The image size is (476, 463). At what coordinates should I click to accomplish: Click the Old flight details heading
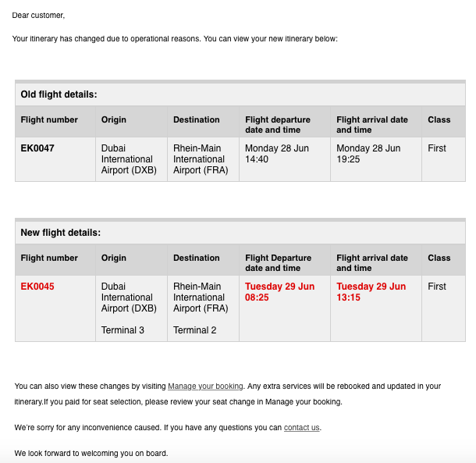tap(59, 94)
